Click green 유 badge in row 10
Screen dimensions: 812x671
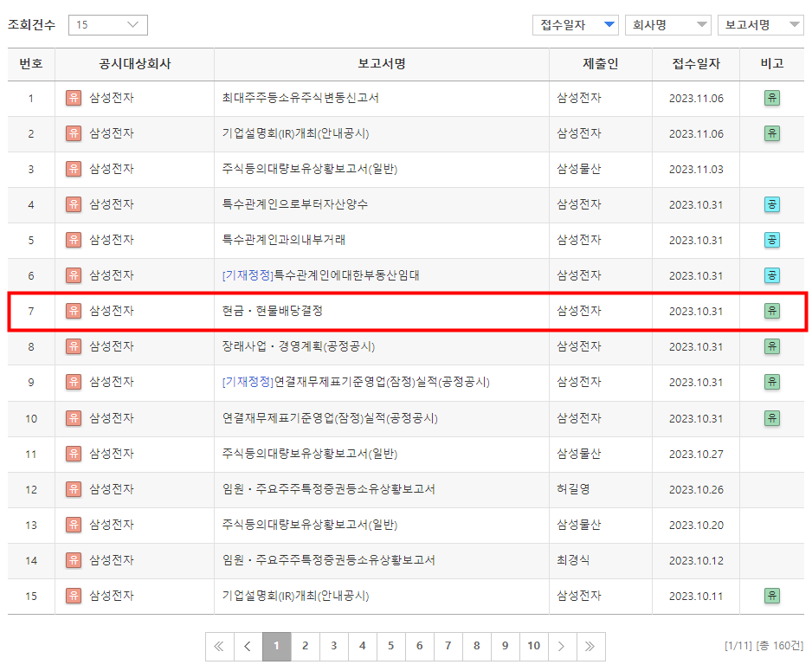tap(772, 418)
